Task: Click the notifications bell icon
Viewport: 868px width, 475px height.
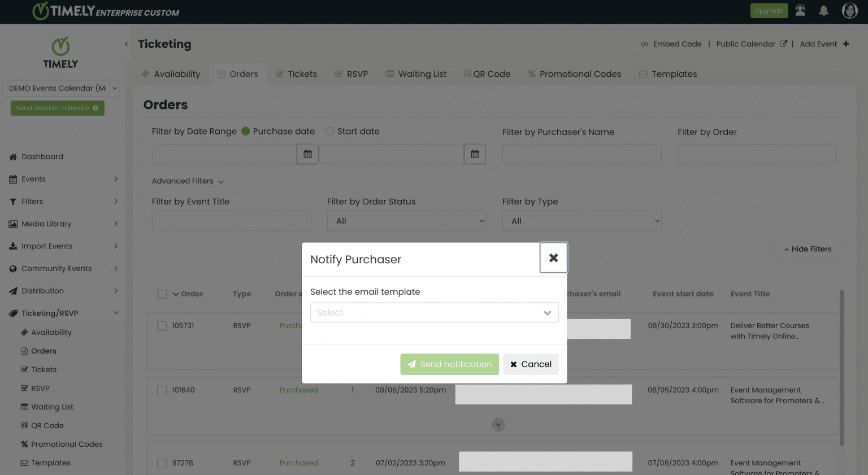Action: 823,10
